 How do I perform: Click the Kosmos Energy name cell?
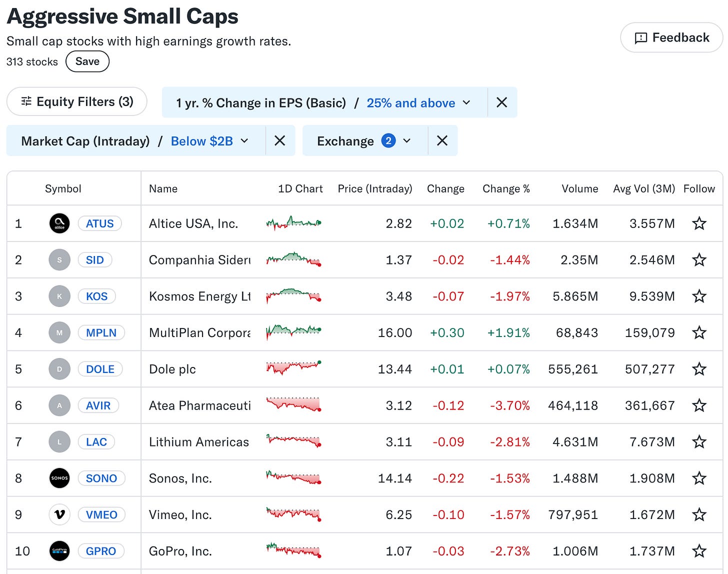(199, 296)
